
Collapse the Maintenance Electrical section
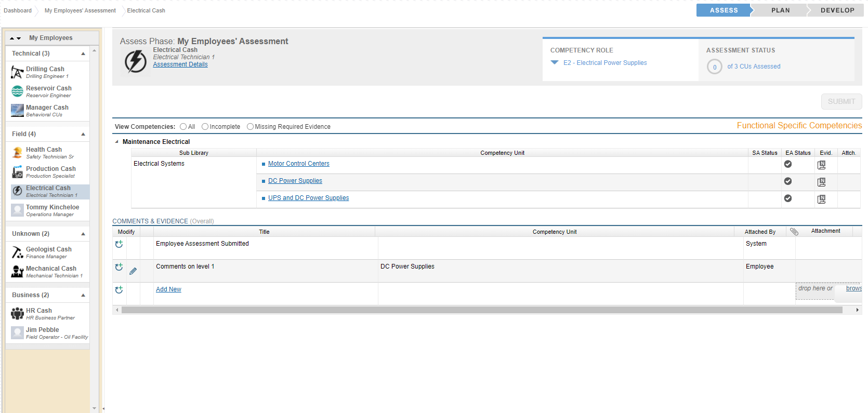pyautogui.click(x=117, y=142)
